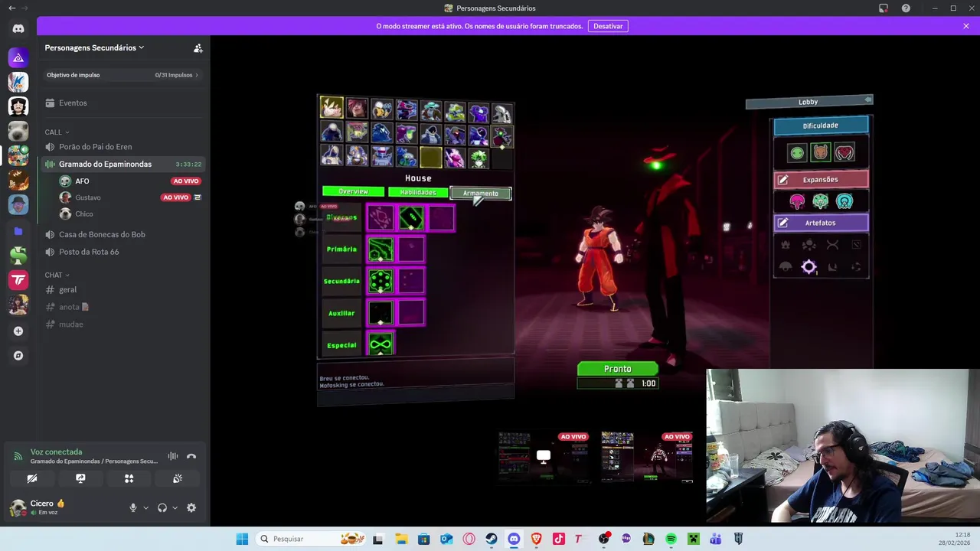
Task: Open the soundboard in voice panel
Action: (x=178, y=478)
